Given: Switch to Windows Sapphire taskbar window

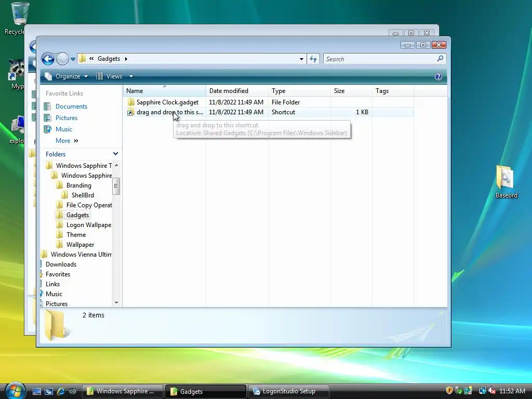Looking at the screenshot, I should pyautogui.click(x=123, y=391).
